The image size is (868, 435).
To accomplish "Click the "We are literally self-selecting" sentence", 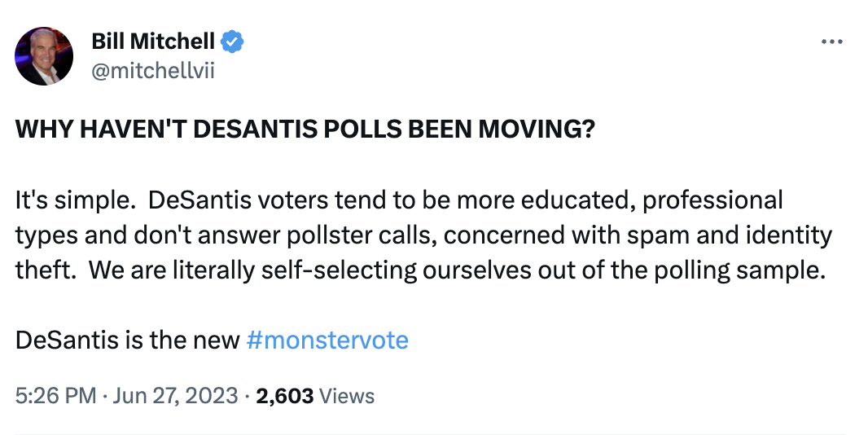I will click(x=457, y=270).
